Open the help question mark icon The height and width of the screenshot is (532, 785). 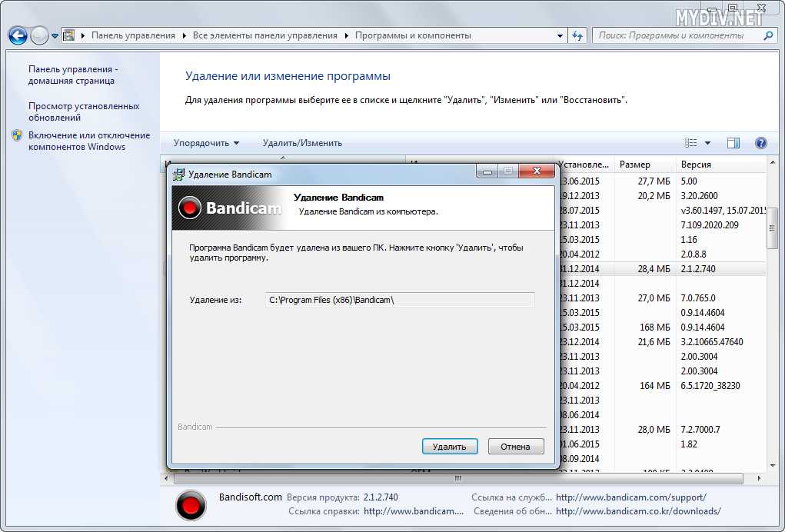pyautogui.click(x=761, y=143)
